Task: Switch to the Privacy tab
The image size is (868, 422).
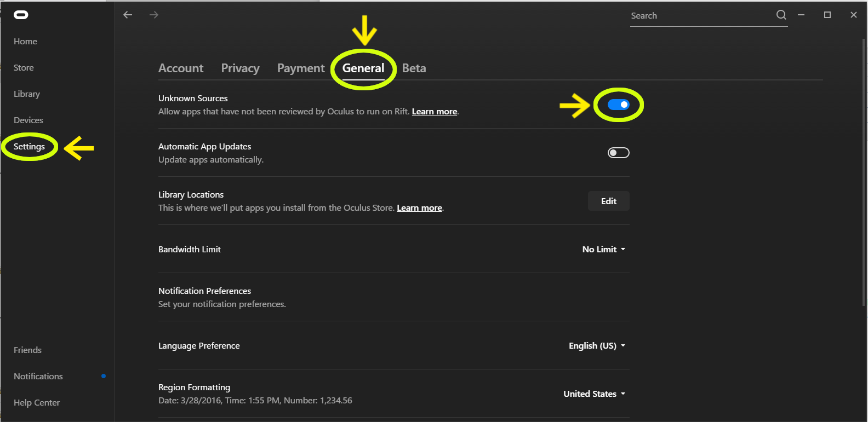Action: (x=240, y=68)
